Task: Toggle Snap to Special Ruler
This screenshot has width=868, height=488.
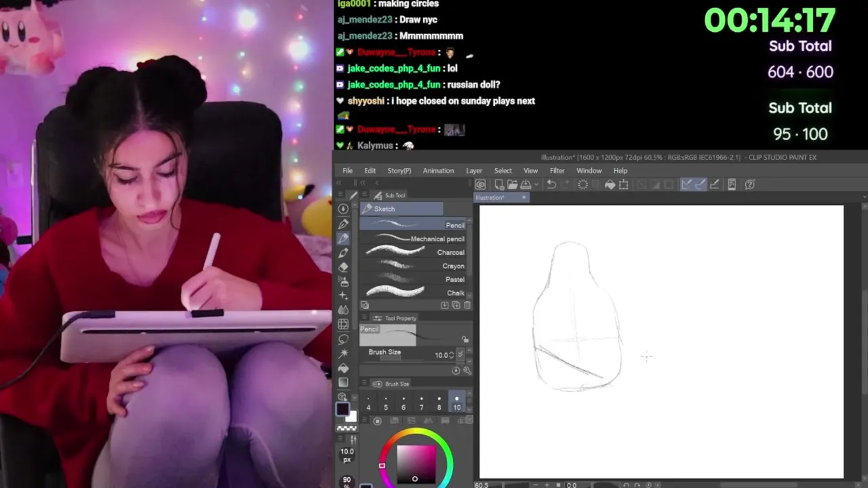Action: point(700,184)
